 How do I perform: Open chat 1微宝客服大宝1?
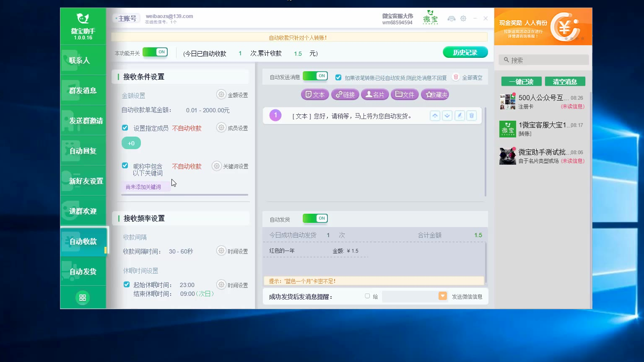(543, 129)
